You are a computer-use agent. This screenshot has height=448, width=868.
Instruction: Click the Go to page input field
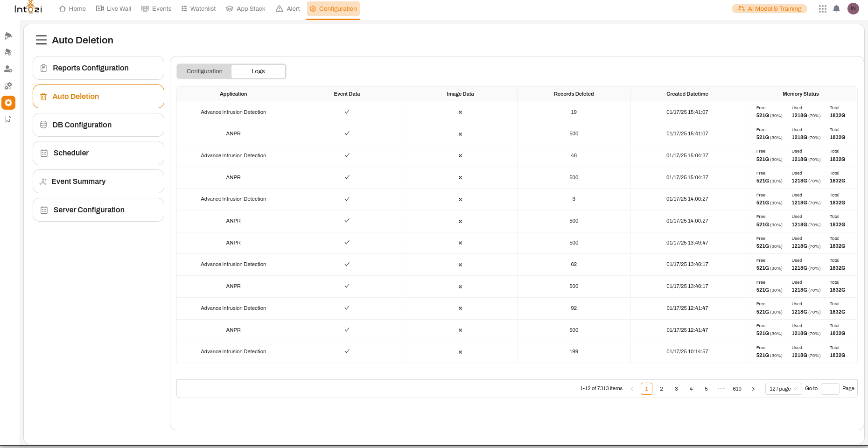pos(830,389)
